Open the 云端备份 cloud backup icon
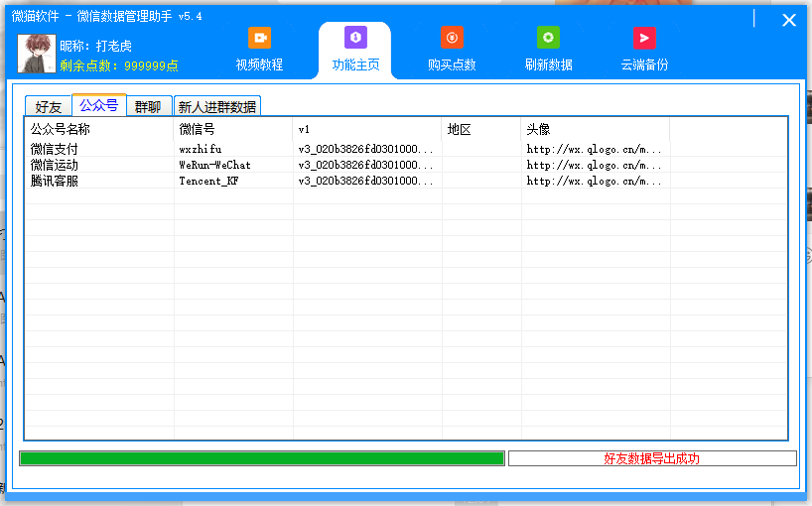 [644, 38]
